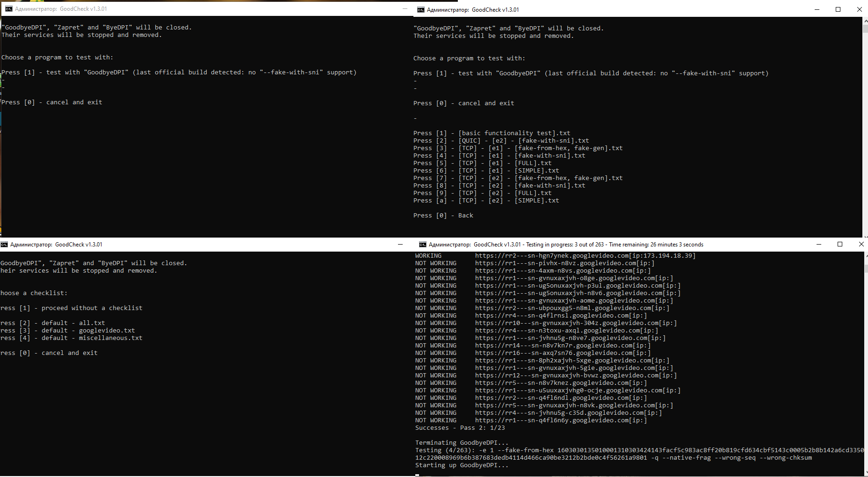
Task: Minimize the strategy list GoodCheck window
Action: tap(817, 10)
